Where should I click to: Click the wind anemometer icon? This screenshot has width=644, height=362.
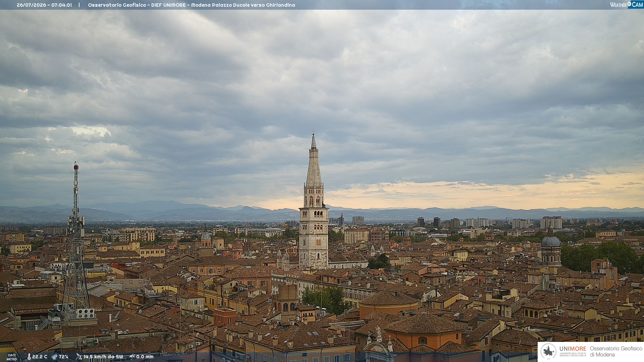click(79, 357)
